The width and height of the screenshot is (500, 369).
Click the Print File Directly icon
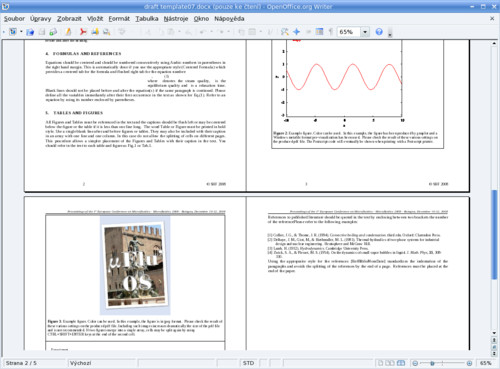95,32
